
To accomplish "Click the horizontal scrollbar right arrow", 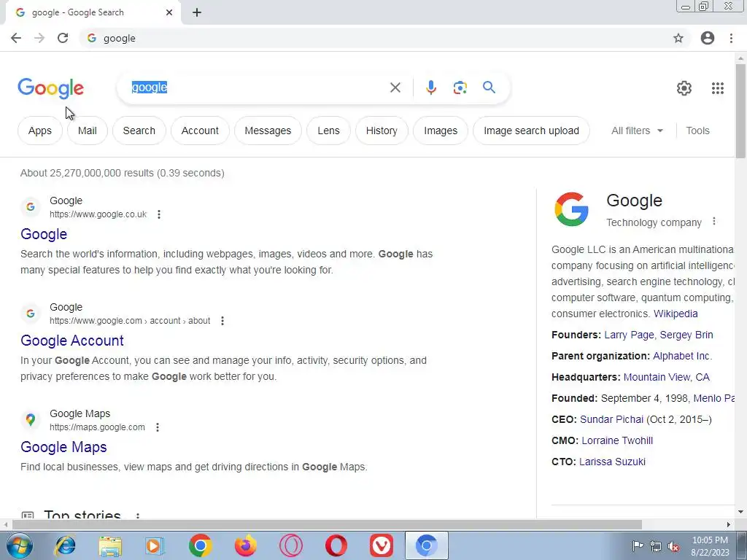I will [729, 525].
